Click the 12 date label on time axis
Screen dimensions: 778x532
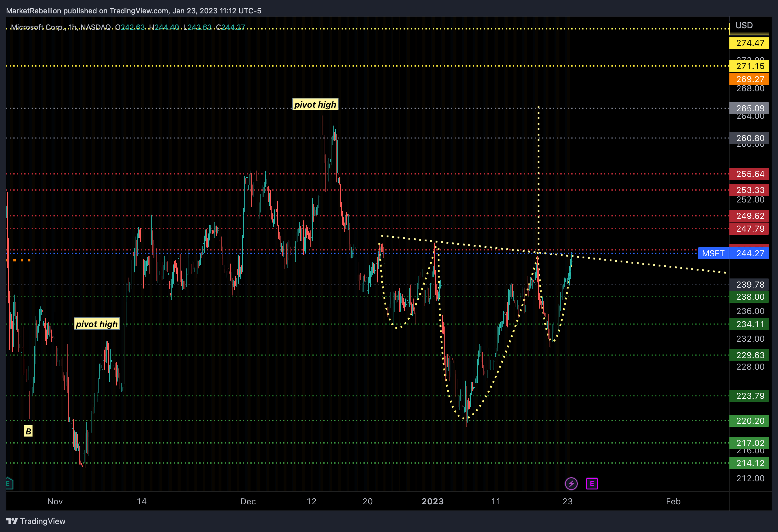point(311,501)
